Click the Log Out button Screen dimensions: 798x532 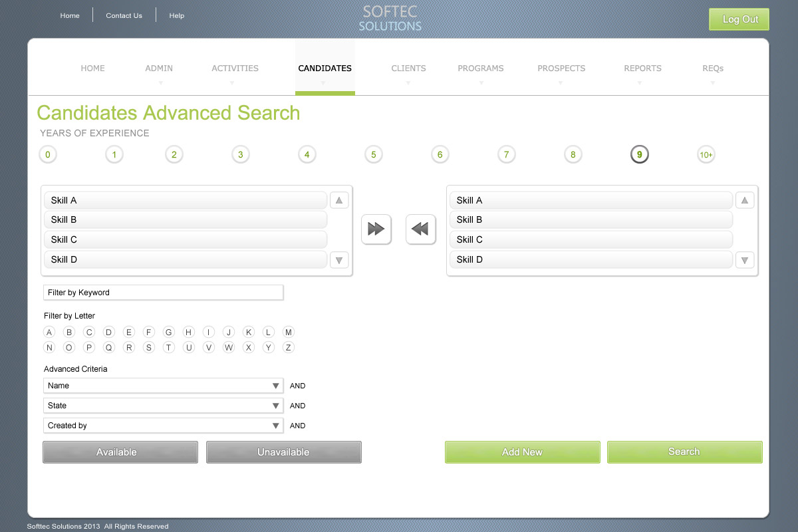point(739,19)
